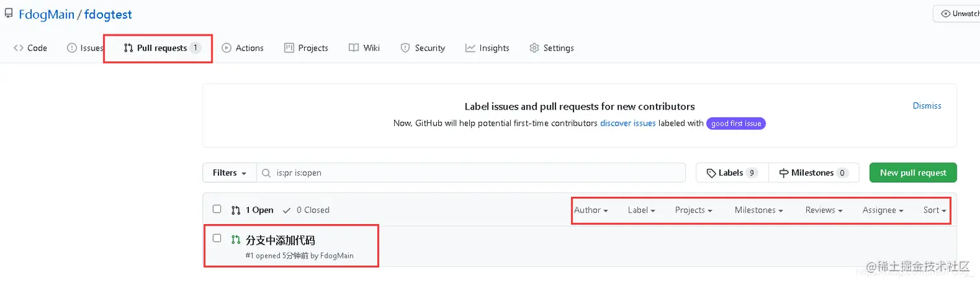
Task: Open the fdogtest repository link
Action: pos(108,14)
